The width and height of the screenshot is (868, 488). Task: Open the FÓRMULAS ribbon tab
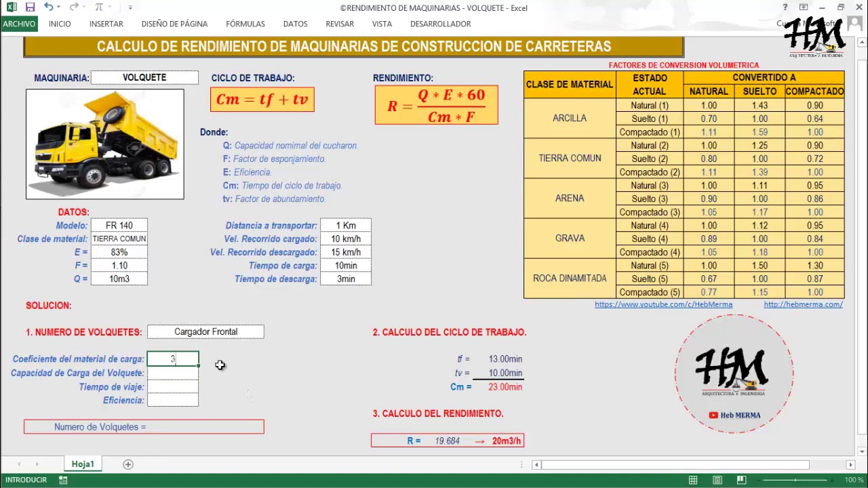245,24
